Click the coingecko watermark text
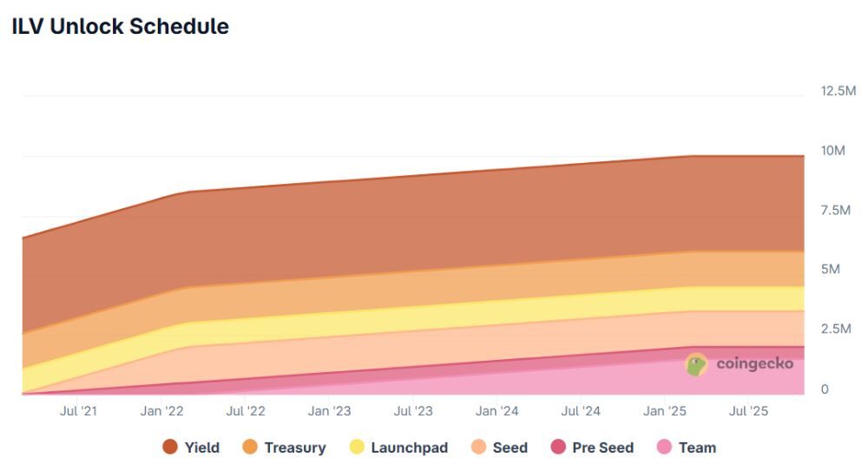This screenshot has width=868, height=470. 754,364
